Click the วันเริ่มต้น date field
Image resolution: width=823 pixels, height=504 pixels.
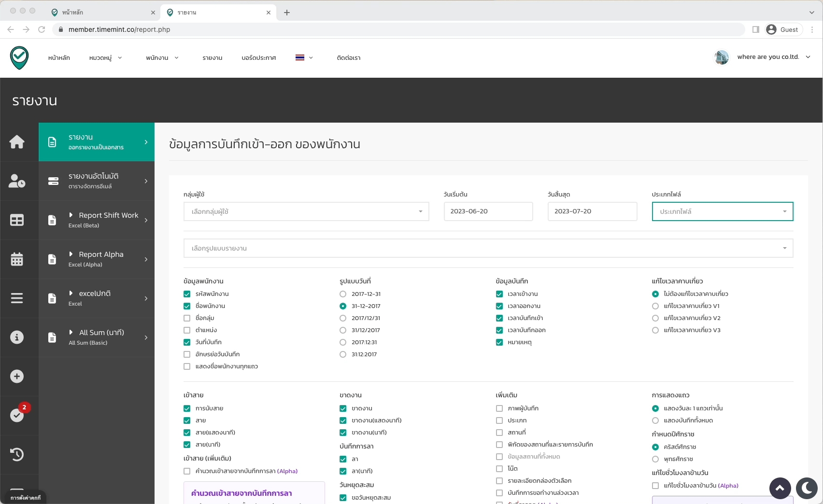[x=488, y=211]
